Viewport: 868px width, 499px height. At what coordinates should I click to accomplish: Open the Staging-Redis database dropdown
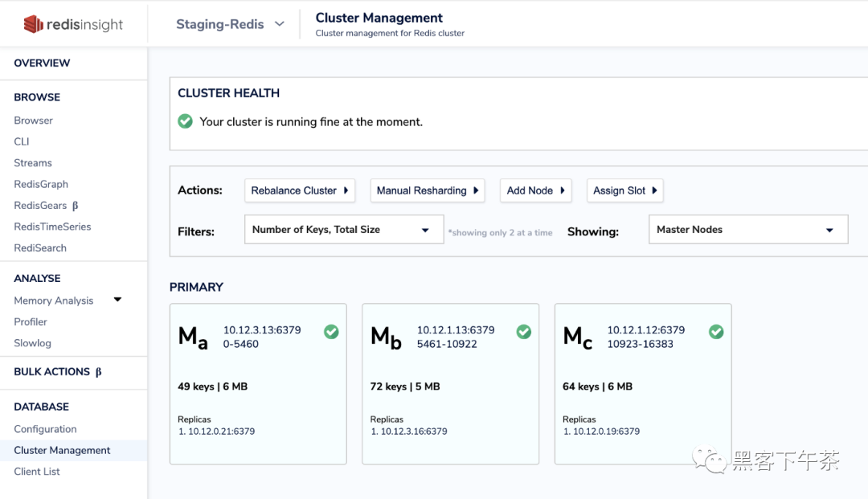point(231,24)
